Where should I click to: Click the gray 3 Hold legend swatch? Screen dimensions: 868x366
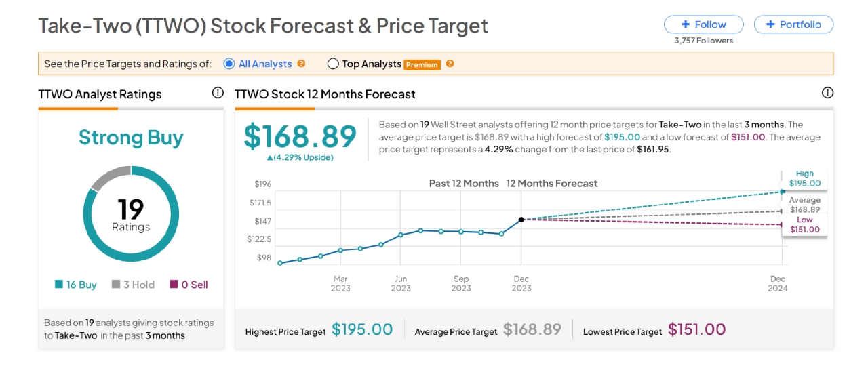point(116,285)
